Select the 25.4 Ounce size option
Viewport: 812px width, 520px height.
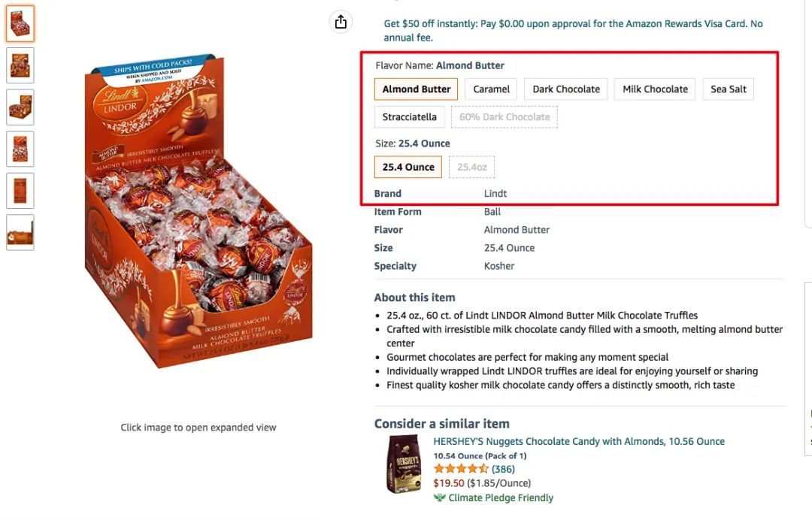(x=408, y=167)
